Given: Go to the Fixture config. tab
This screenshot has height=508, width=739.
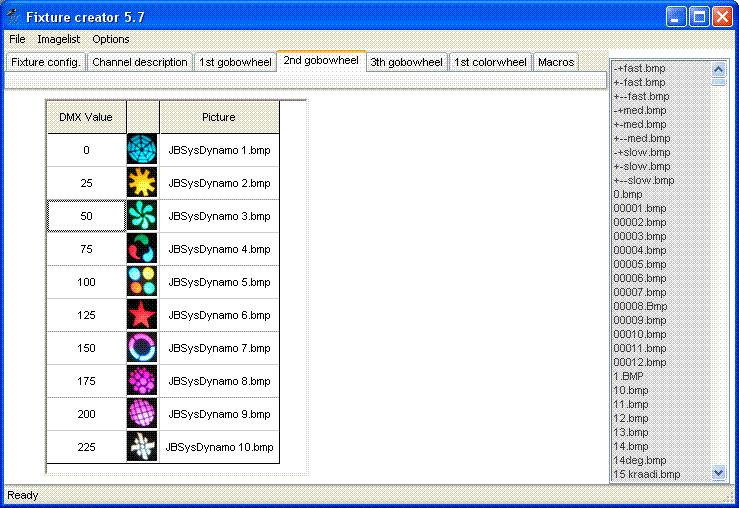Looking at the screenshot, I should pos(45,62).
